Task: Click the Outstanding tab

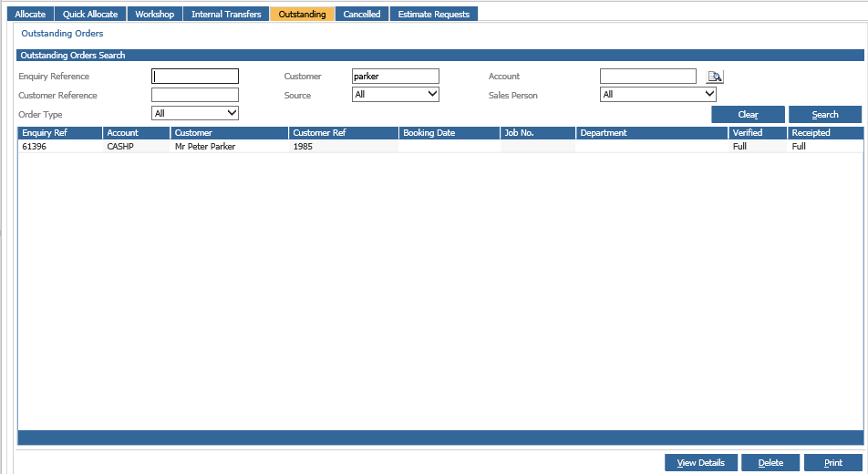Action: pyautogui.click(x=303, y=14)
